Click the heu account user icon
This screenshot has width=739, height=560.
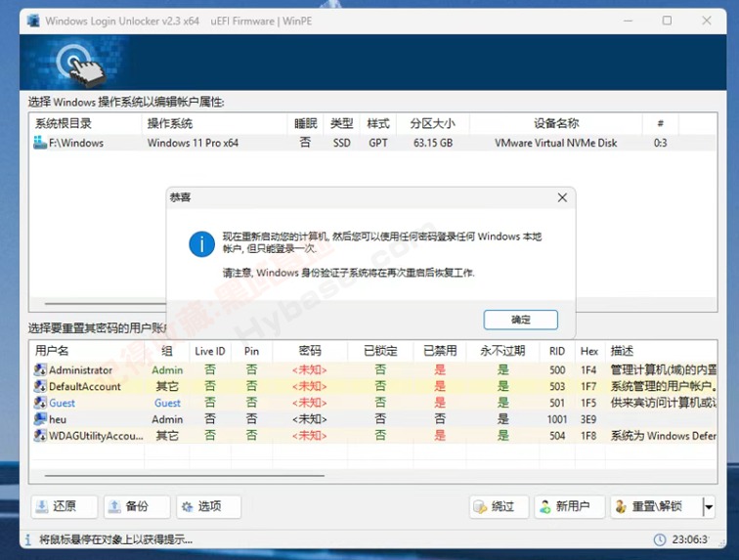coord(39,419)
